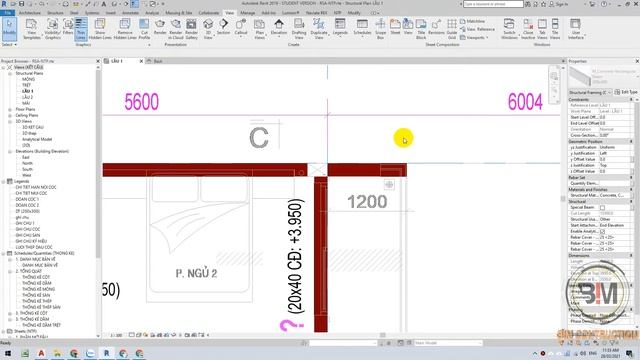Select Analytical Model 3D view
This screenshot has height=360, width=640.
click(37, 139)
